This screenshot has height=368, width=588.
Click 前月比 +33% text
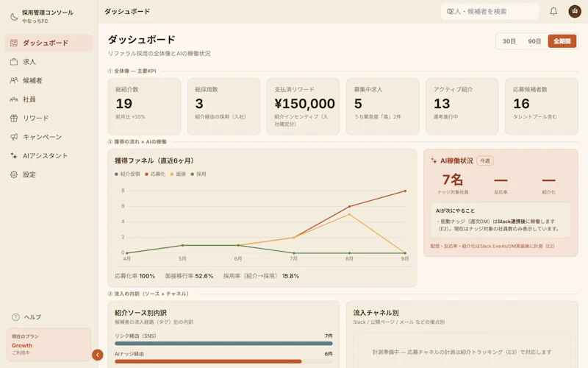[130, 117]
